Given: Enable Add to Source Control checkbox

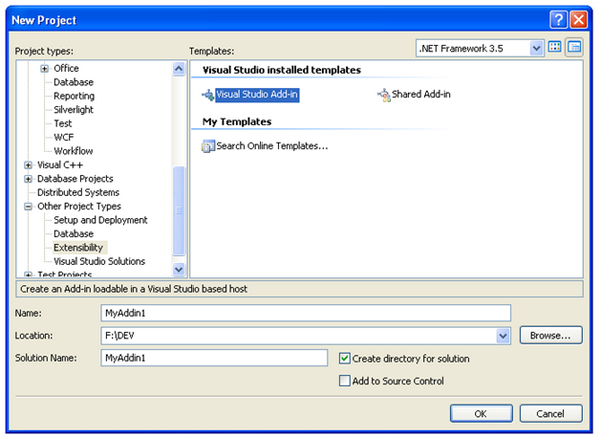Looking at the screenshot, I should click(344, 381).
